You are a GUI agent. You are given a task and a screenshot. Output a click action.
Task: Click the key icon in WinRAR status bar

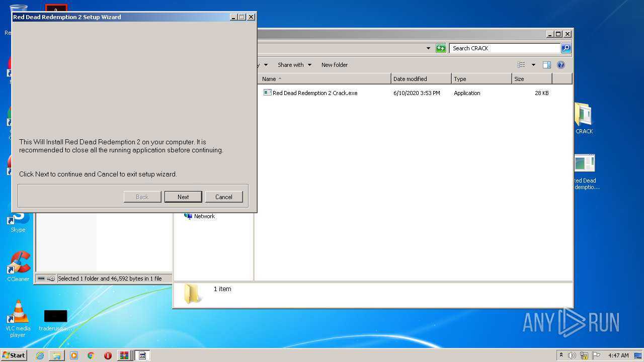click(51, 279)
